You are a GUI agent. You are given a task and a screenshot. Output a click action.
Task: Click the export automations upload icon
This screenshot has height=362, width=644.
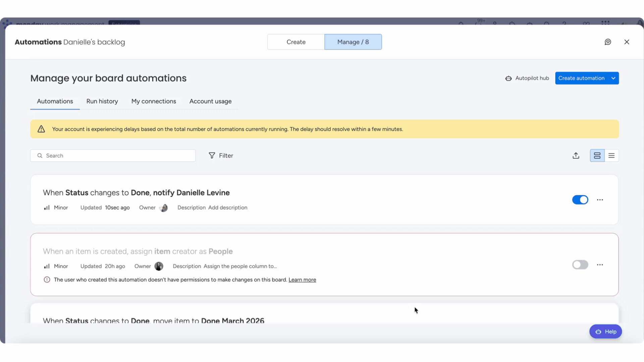576,156
